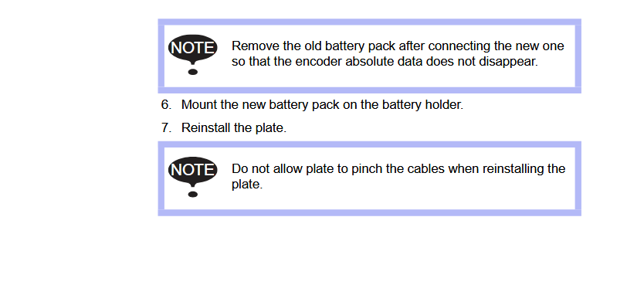Viewport: 644px width, 295px height.
Task: Click the dot beneath the second NOTE bubble
Action: pos(192,195)
